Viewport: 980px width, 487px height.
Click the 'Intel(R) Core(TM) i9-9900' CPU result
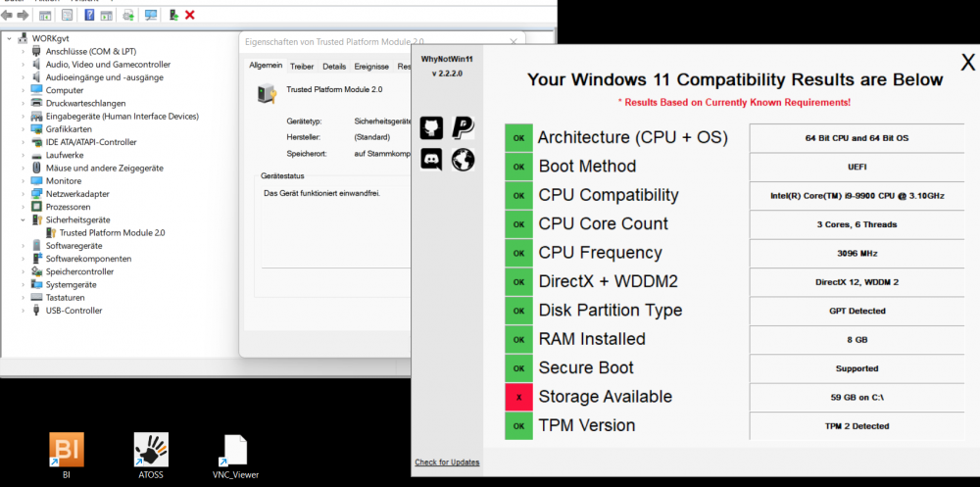point(857,196)
